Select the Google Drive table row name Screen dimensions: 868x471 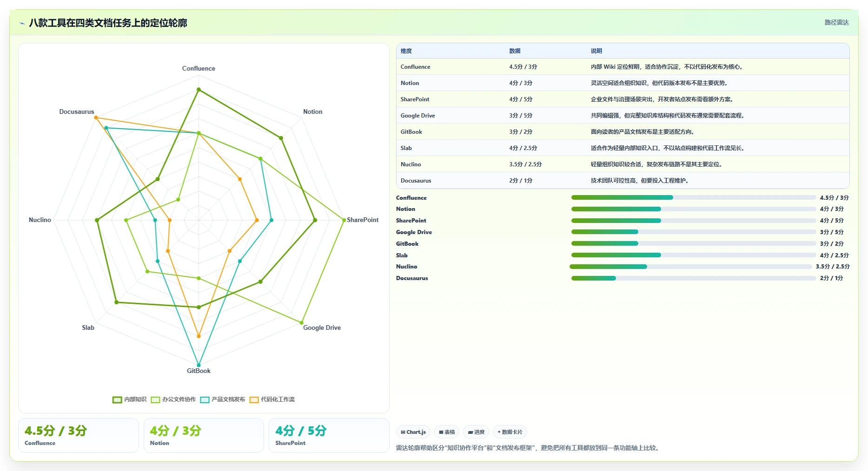pos(418,116)
